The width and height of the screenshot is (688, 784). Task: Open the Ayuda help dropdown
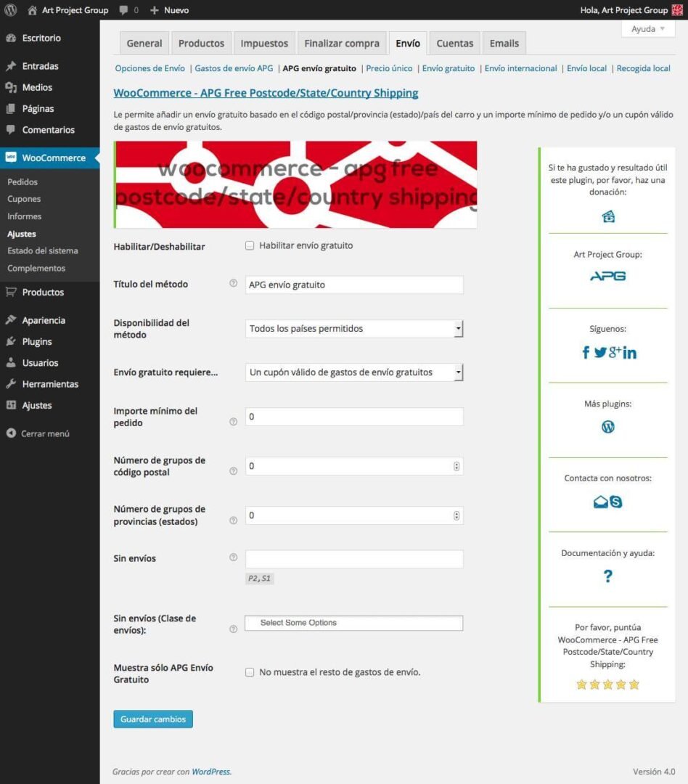[x=648, y=29]
